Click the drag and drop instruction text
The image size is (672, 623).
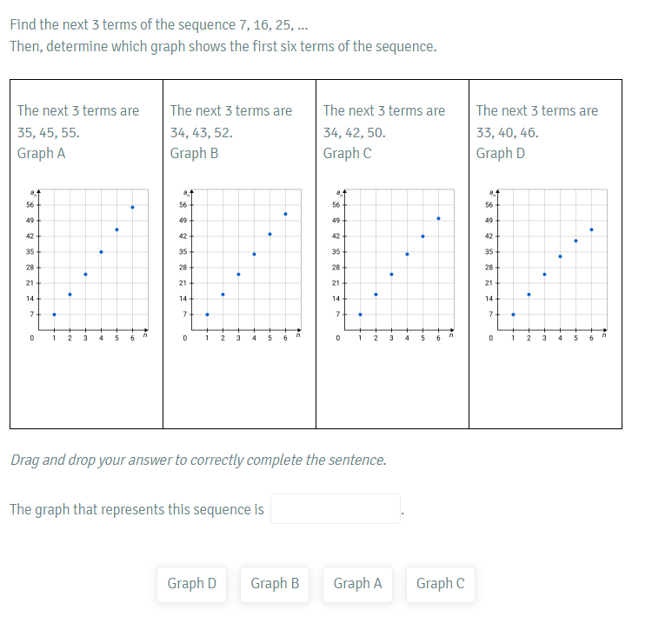[x=198, y=460]
